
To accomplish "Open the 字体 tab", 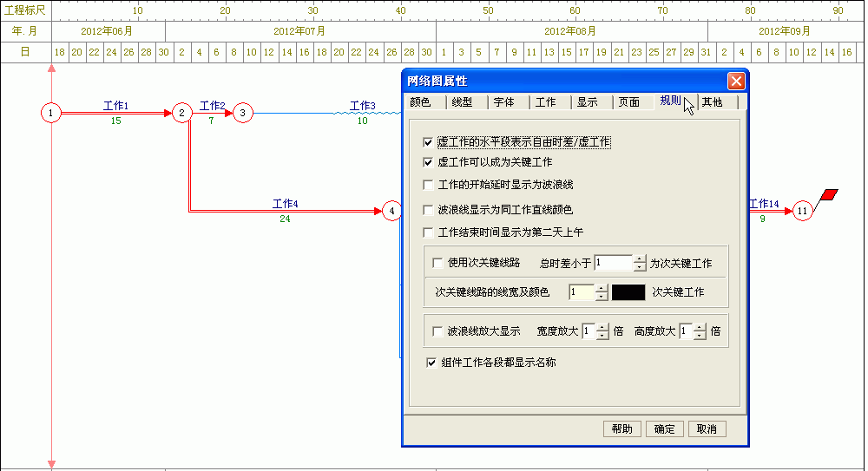I will (508, 102).
